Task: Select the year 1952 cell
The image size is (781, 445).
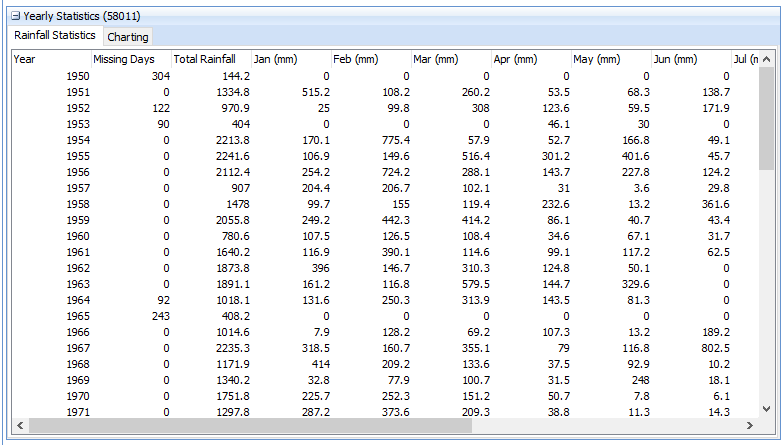Action: coord(78,108)
